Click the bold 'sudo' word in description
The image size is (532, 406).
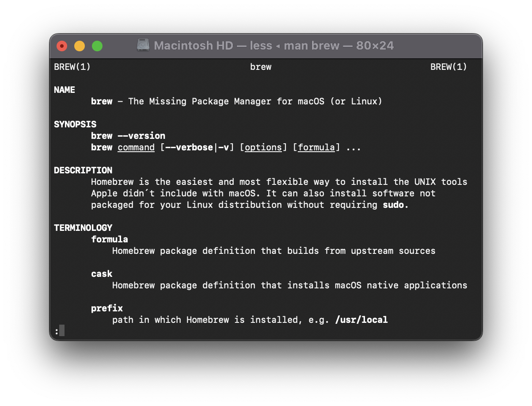click(x=393, y=205)
